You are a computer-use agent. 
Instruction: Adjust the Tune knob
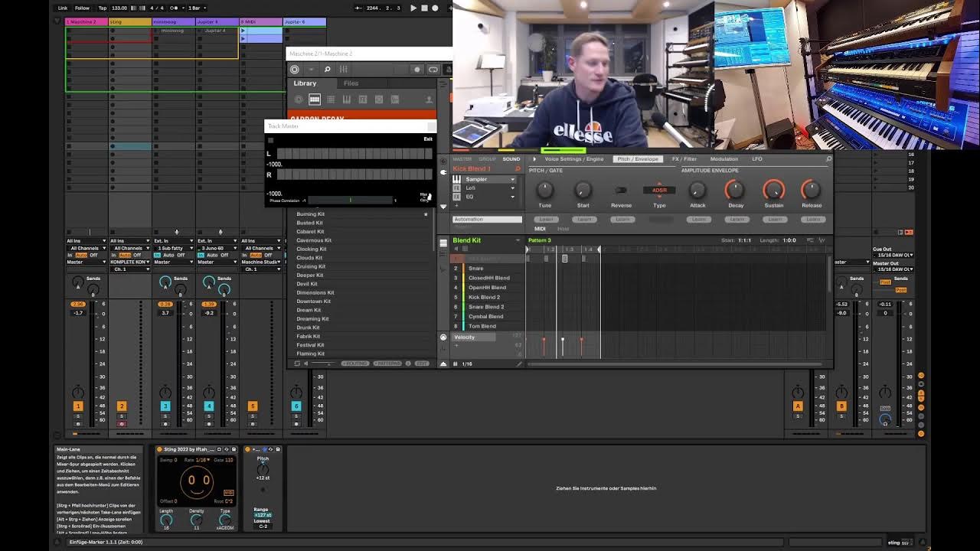(544, 189)
